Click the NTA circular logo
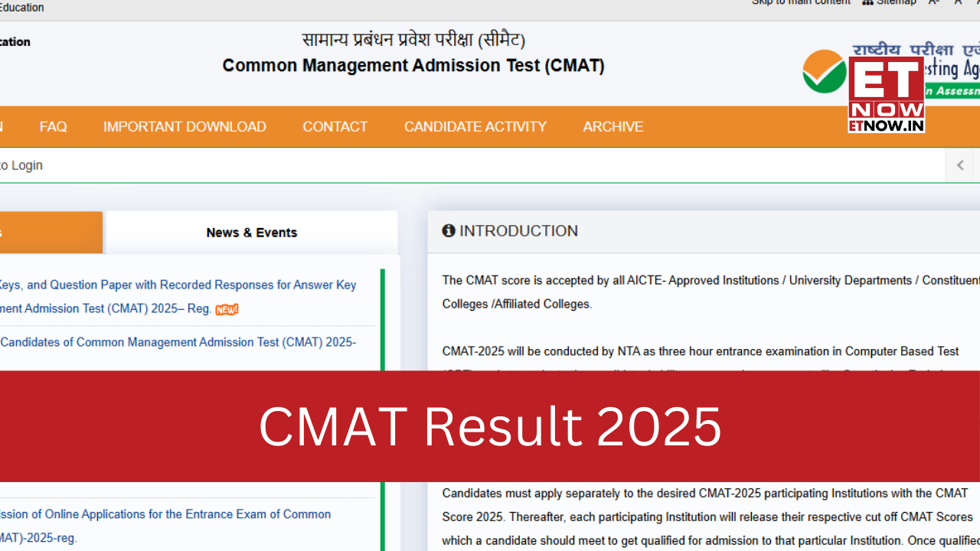 point(825,71)
